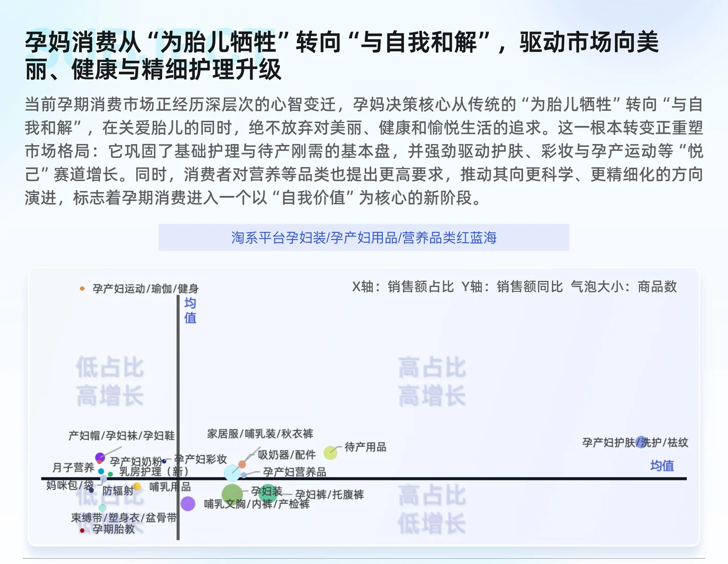The width and height of the screenshot is (728, 564).
Task: Click the yellow dot right of 防辐射
Action: click(x=137, y=487)
